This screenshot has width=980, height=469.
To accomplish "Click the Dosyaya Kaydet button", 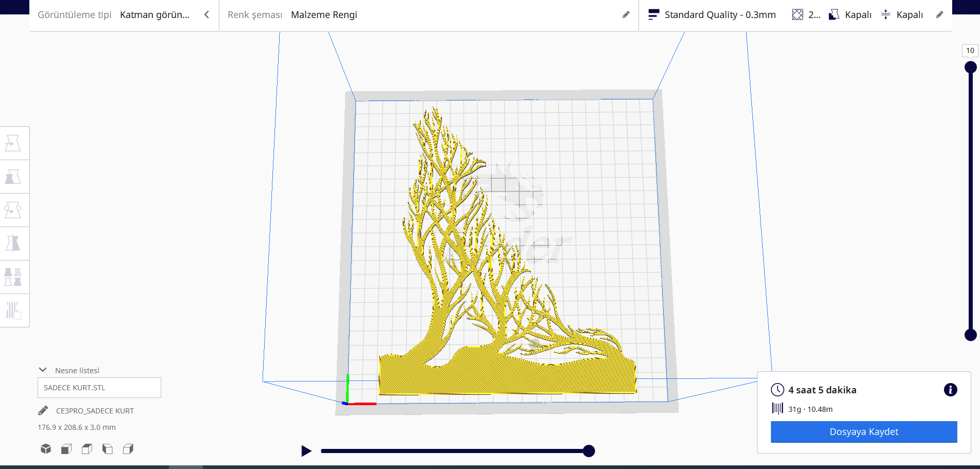I will [863, 432].
